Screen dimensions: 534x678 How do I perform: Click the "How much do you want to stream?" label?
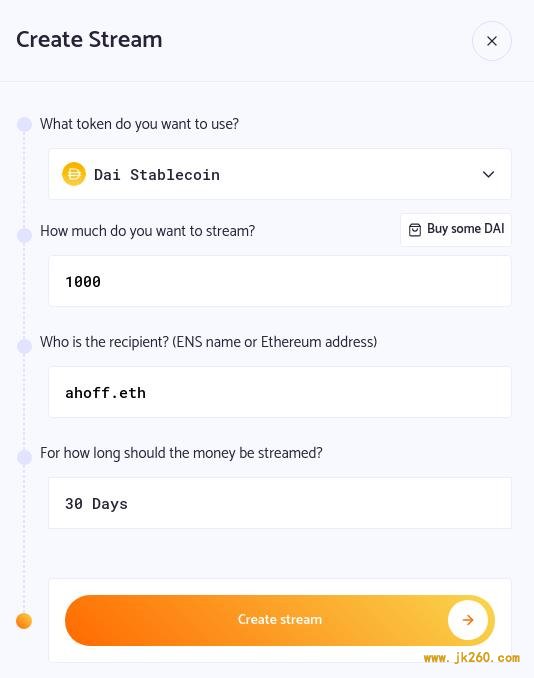(147, 231)
